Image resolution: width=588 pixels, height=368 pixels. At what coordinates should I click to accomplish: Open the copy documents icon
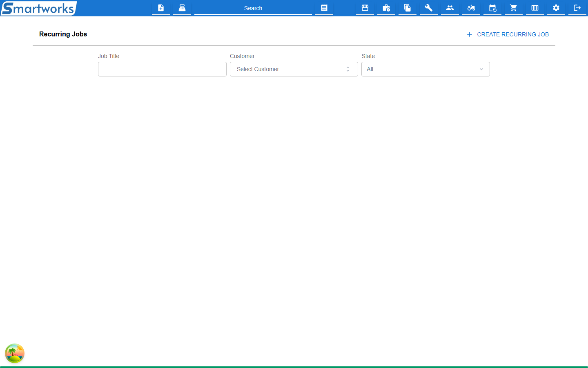408,8
